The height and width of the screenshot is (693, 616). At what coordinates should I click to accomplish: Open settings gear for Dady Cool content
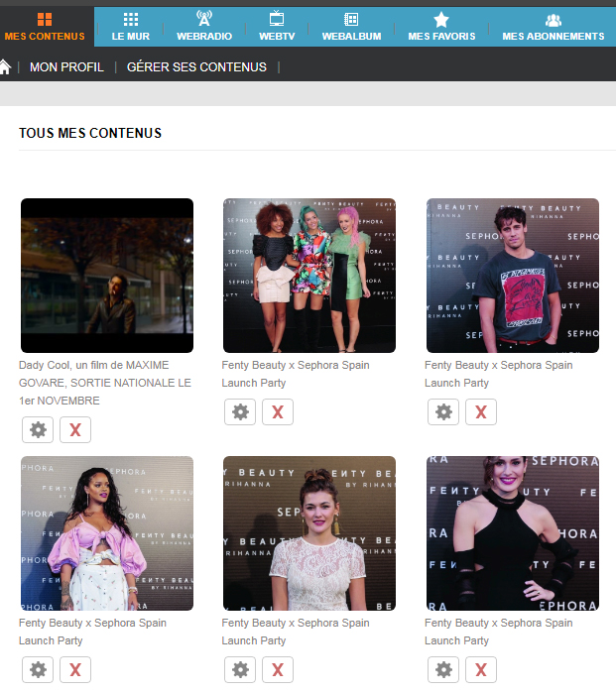coord(38,429)
